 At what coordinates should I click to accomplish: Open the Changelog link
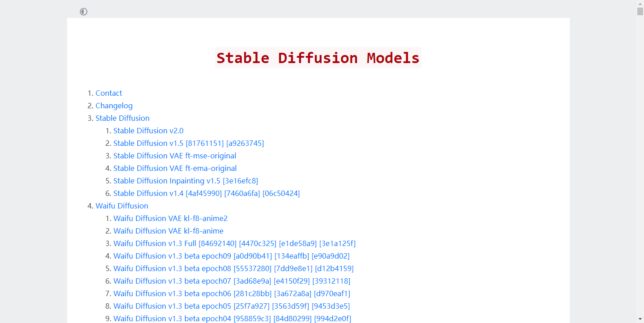coord(114,106)
